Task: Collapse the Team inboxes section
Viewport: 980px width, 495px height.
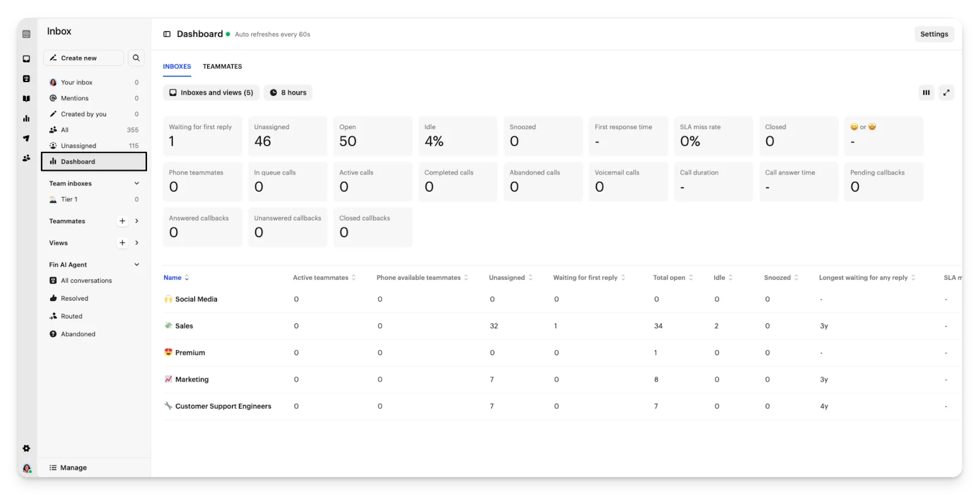Action: click(x=137, y=183)
